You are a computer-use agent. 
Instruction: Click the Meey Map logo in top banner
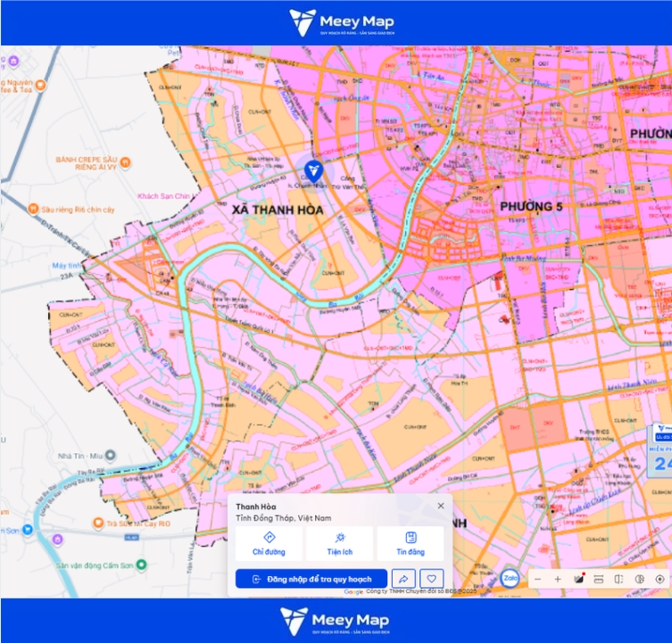(x=341, y=22)
